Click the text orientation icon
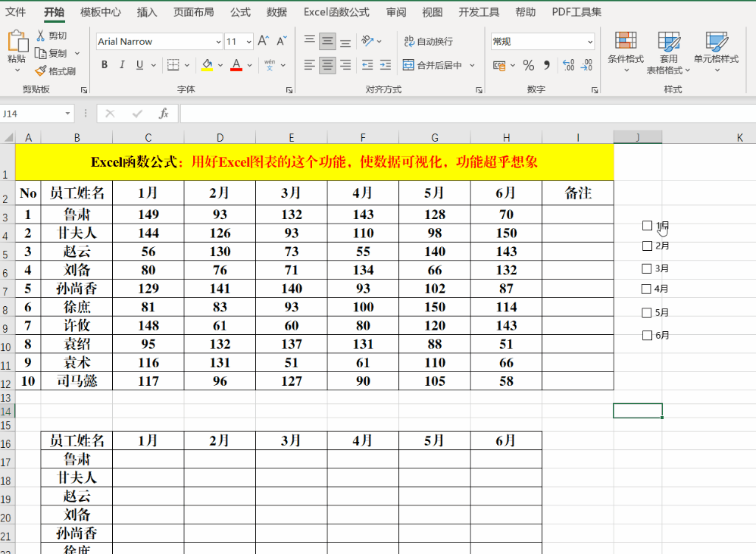This screenshot has height=554, width=756. click(x=367, y=41)
